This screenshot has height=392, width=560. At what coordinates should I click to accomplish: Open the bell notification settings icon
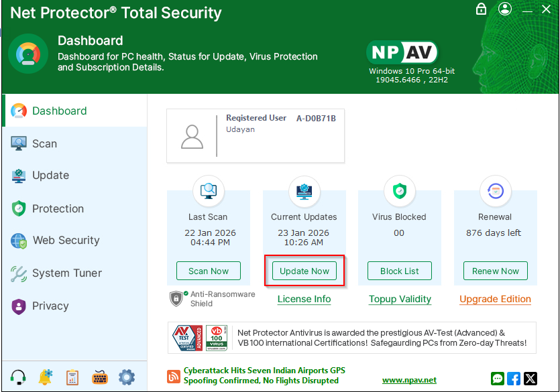click(46, 377)
